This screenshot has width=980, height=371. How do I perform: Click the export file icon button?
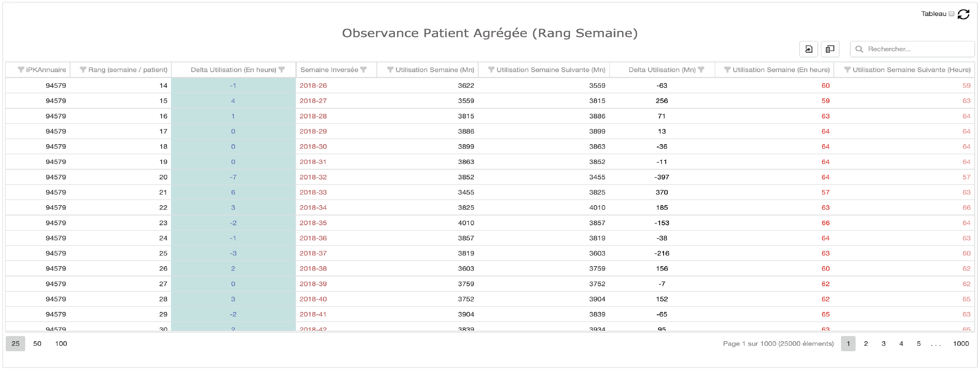[808, 49]
